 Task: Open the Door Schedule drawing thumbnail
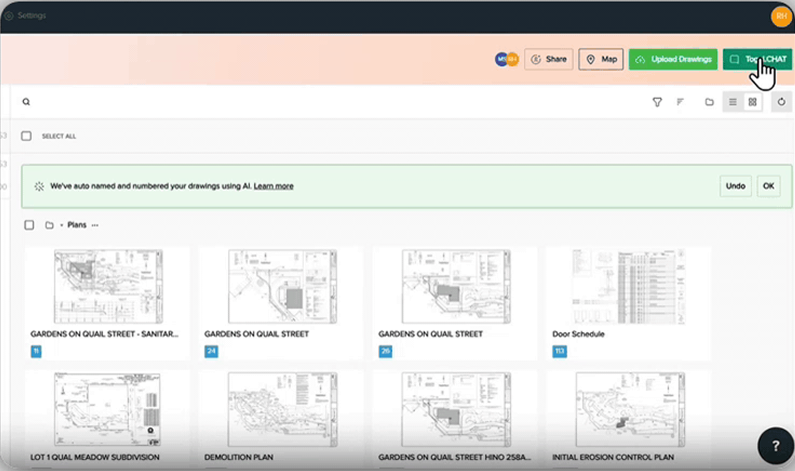click(x=628, y=286)
